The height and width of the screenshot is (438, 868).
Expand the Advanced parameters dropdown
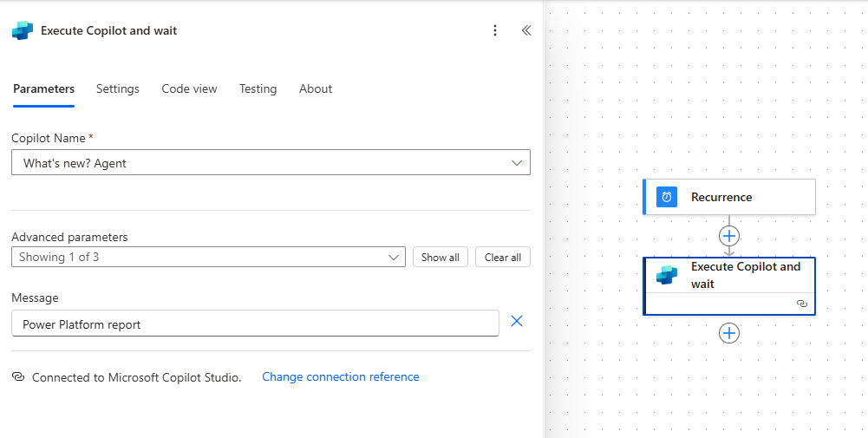coord(208,257)
